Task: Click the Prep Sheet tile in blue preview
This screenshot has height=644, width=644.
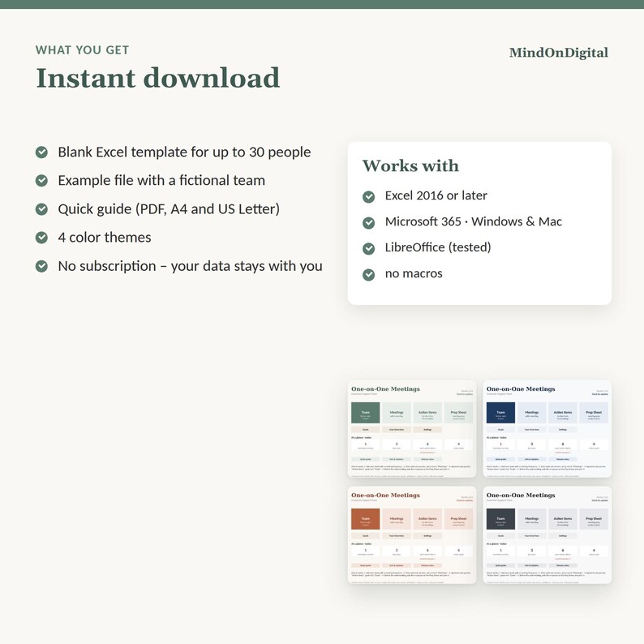Action: click(x=594, y=413)
